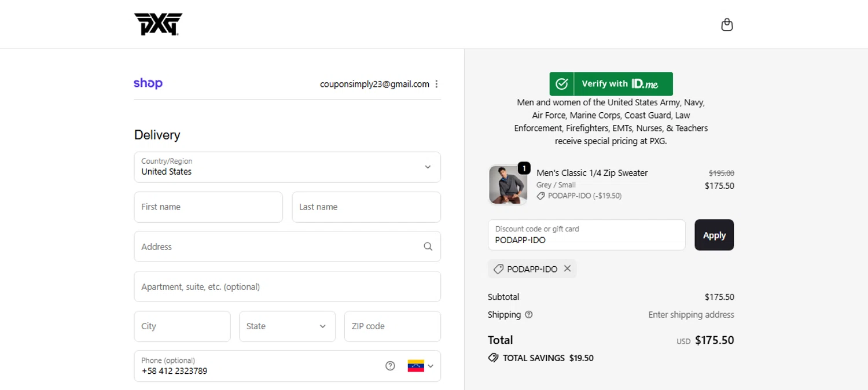This screenshot has height=390, width=868.
Task: Remove the PODAPP-IDO discount code tag
Action: [567, 268]
